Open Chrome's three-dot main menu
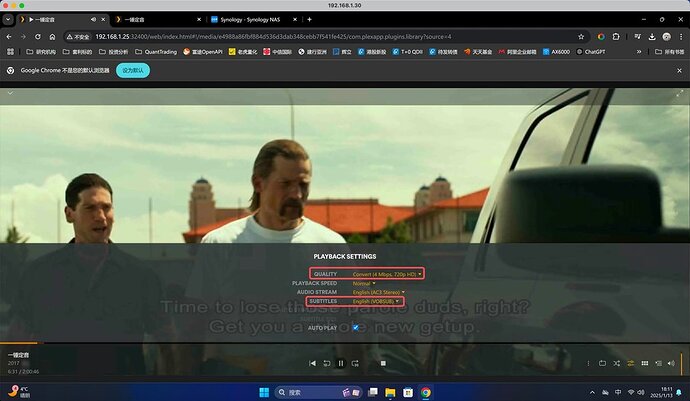 tap(681, 37)
